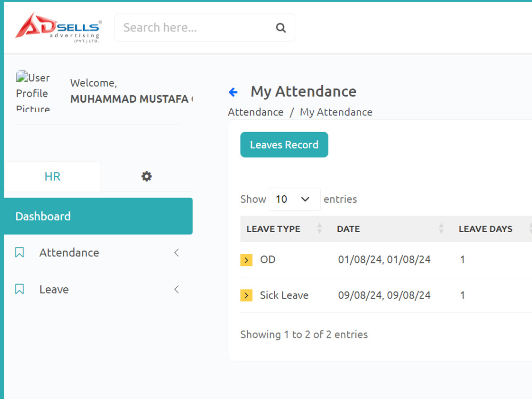This screenshot has width=532, height=399.
Task: Select Dashboard in the sidebar
Action: [98, 216]
